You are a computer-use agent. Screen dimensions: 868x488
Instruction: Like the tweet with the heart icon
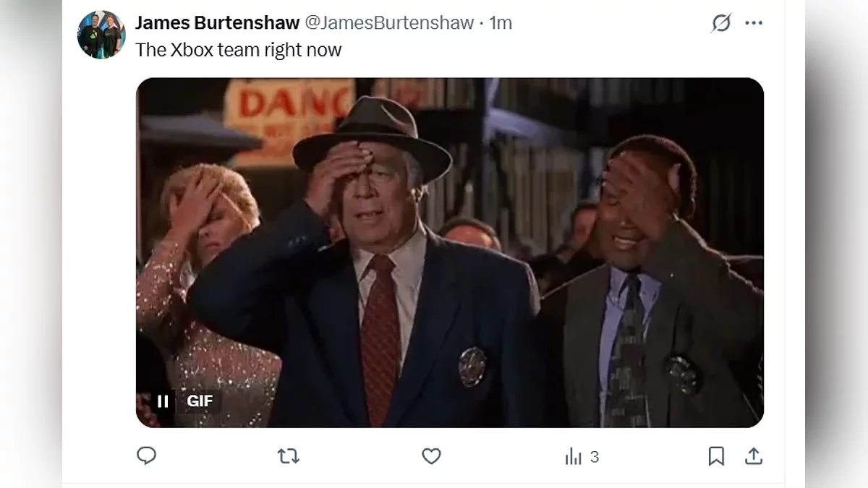click(x=431, y=456)
